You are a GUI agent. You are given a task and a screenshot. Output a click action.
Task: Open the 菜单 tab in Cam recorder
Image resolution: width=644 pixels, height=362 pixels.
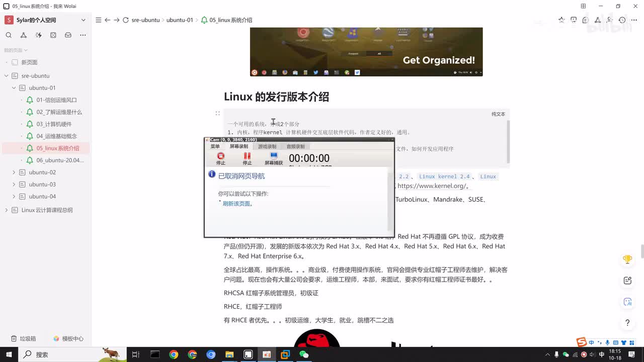(x=215, y=146)
